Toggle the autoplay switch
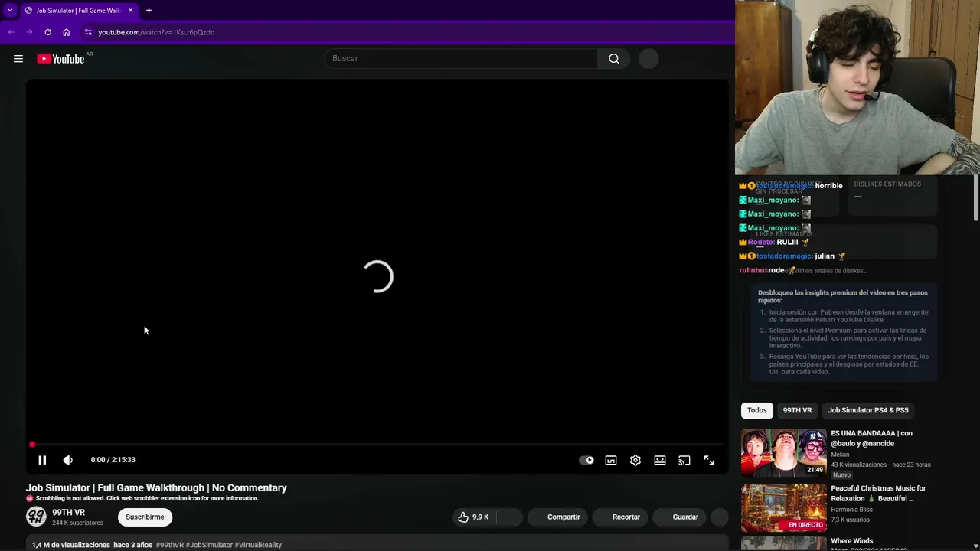 [x=586, y=460]
